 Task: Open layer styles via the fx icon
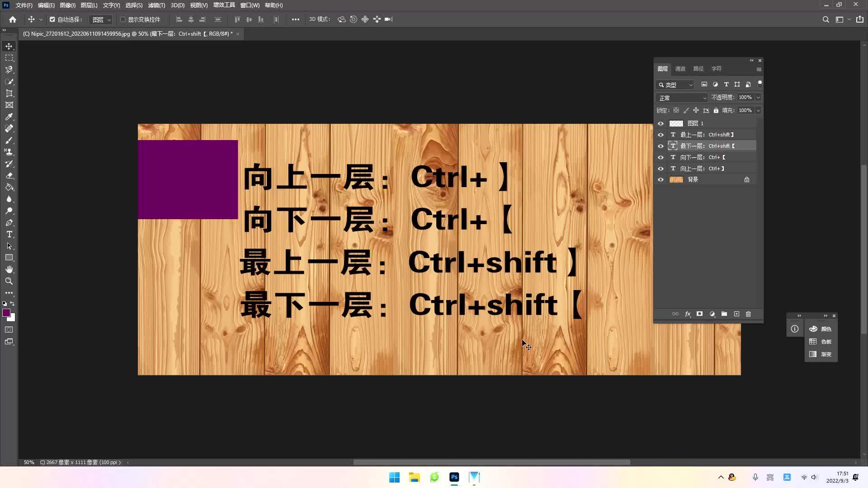point(688,314)
